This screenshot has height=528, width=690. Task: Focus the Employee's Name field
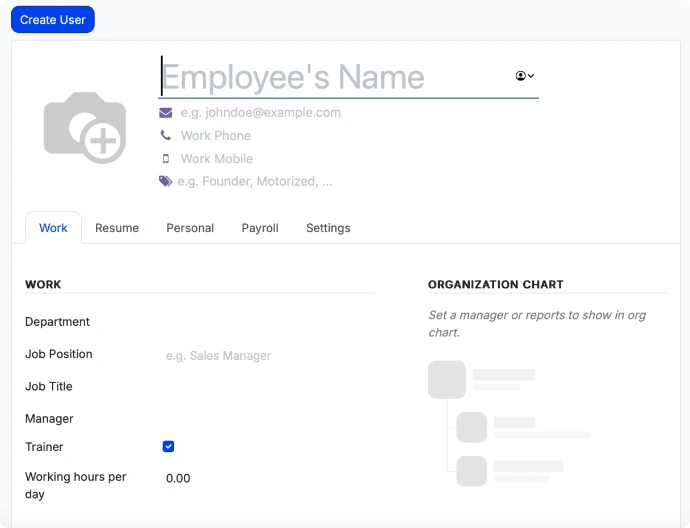point(335,77)
